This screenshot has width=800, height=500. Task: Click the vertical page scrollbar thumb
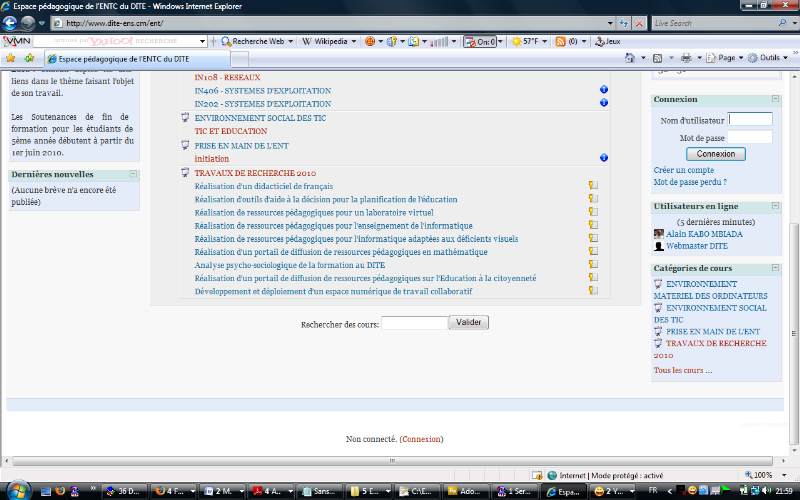(x=794, y=334)
